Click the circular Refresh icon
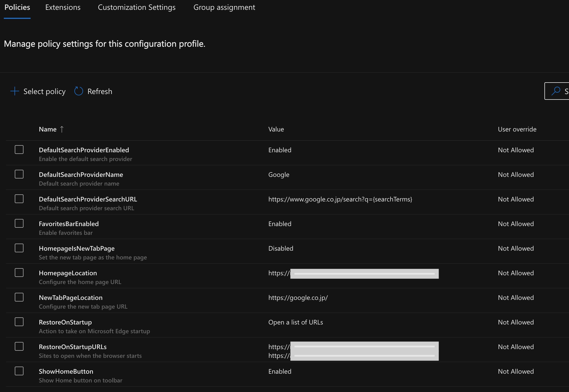Screen dimensions: 569x392 pos(78,91)
